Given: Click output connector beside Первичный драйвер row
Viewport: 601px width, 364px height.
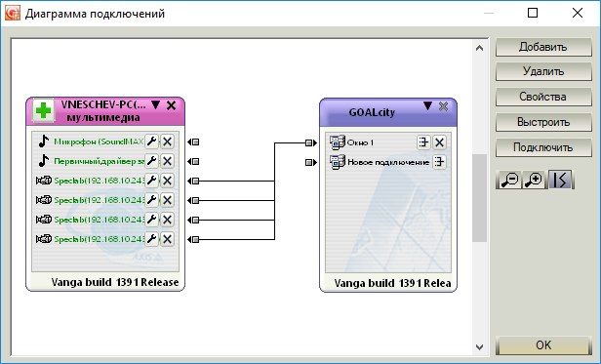Looking at the screenshot, I should coord(193,162).
